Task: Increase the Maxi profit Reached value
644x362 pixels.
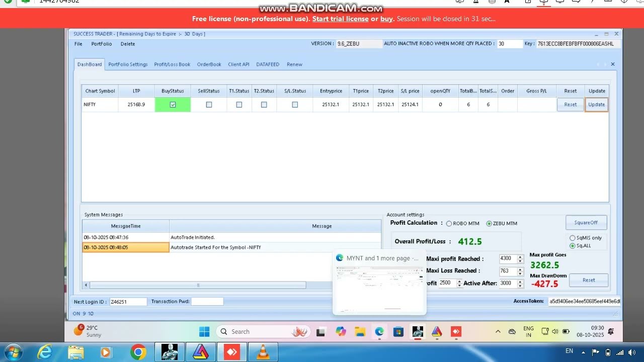Action: pyautogui.click(x=520, y=256)
